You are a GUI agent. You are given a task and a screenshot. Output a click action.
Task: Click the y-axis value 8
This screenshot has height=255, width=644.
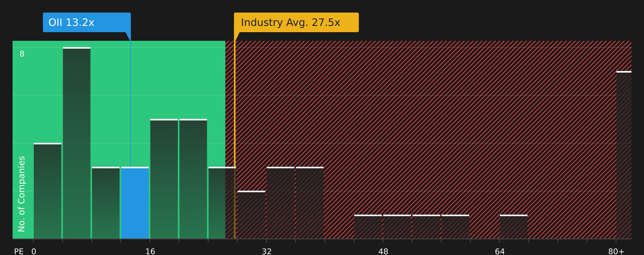pos(22,54)
